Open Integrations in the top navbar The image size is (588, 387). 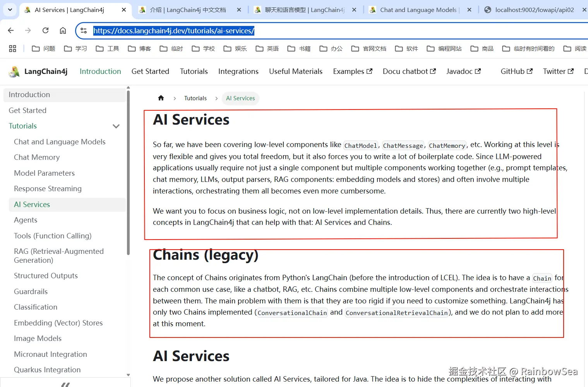click(x=238, y=71)
